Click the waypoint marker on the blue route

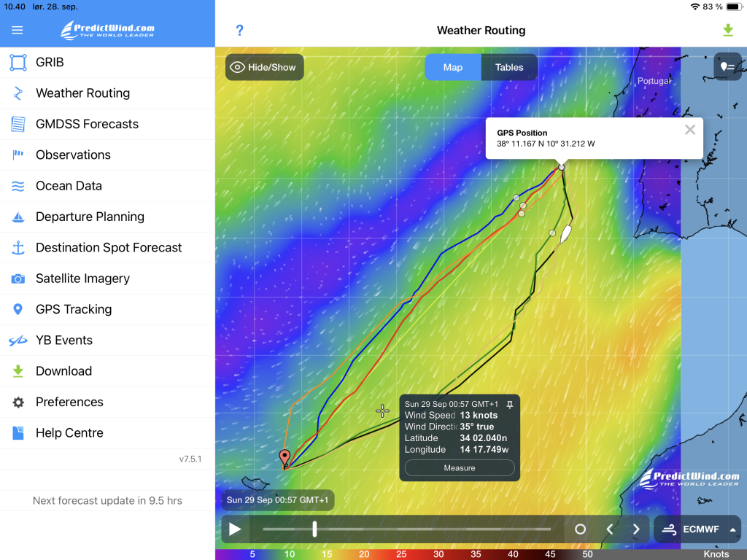click(516, 197)
